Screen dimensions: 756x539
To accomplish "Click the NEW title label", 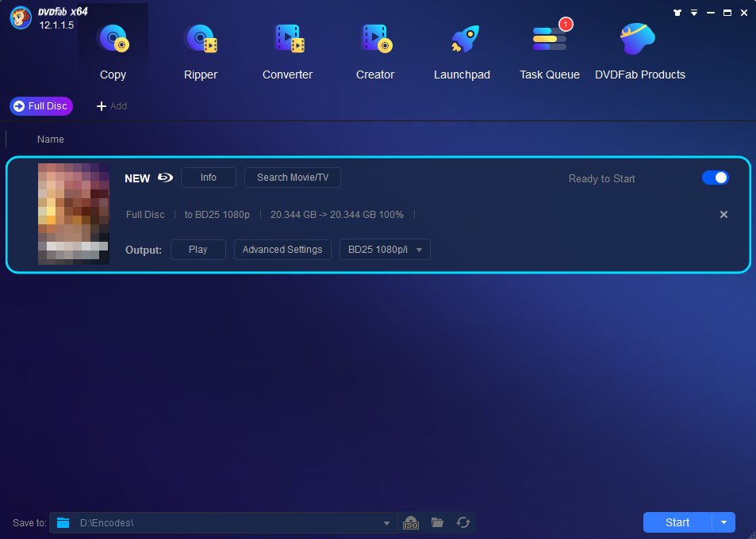I will click(x=137, y=178).
